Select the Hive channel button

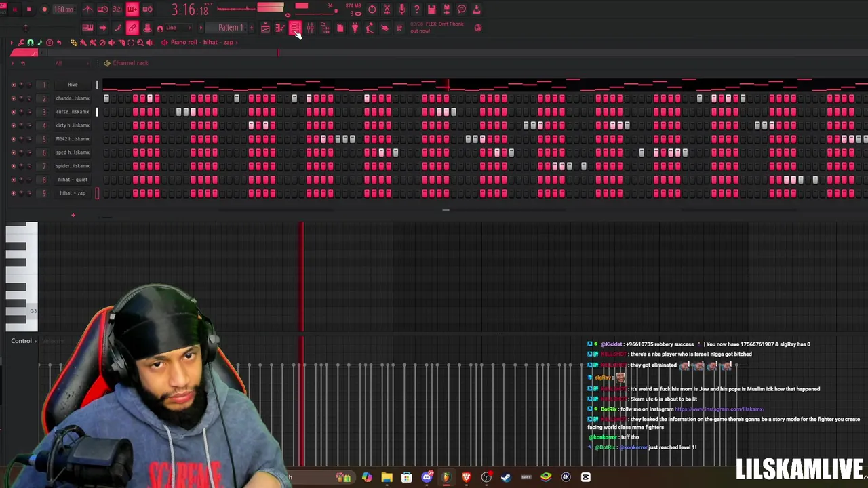click(73, 85)
